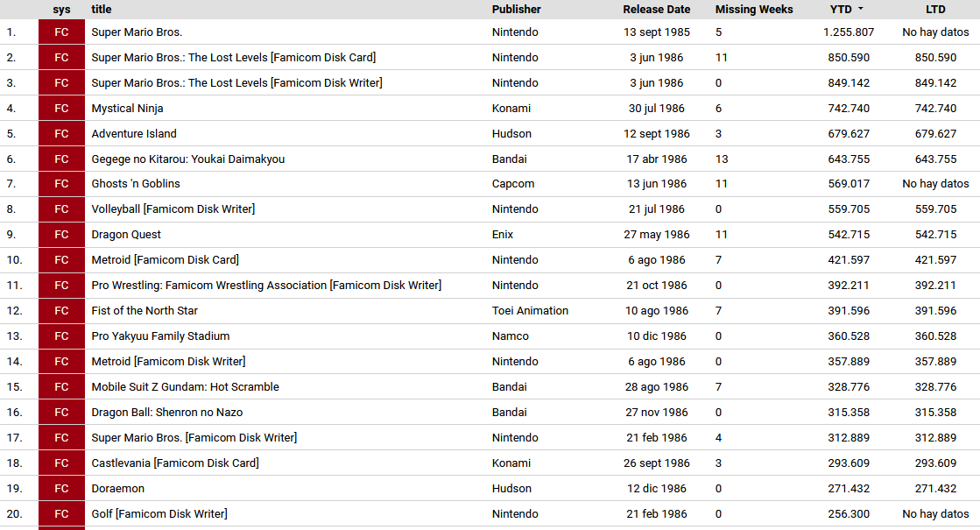
Task: Click the FC badge for Adventure Island
Action: click(61, 133)
